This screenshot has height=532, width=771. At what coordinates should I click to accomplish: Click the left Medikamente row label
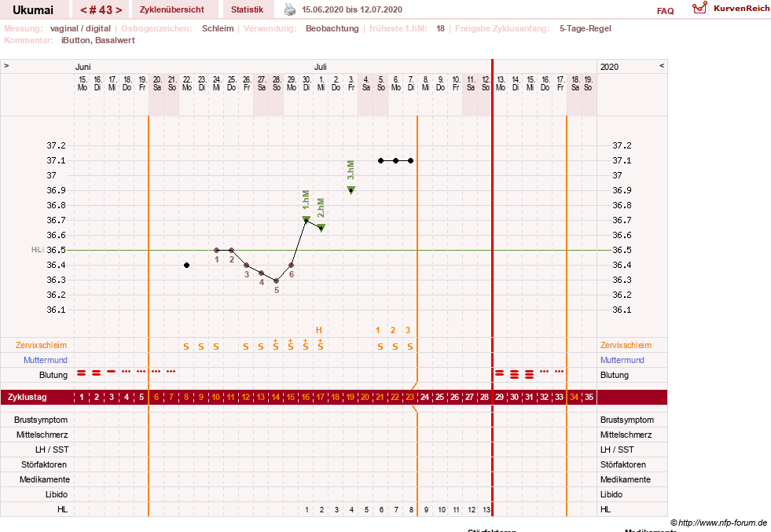(45, 479)
